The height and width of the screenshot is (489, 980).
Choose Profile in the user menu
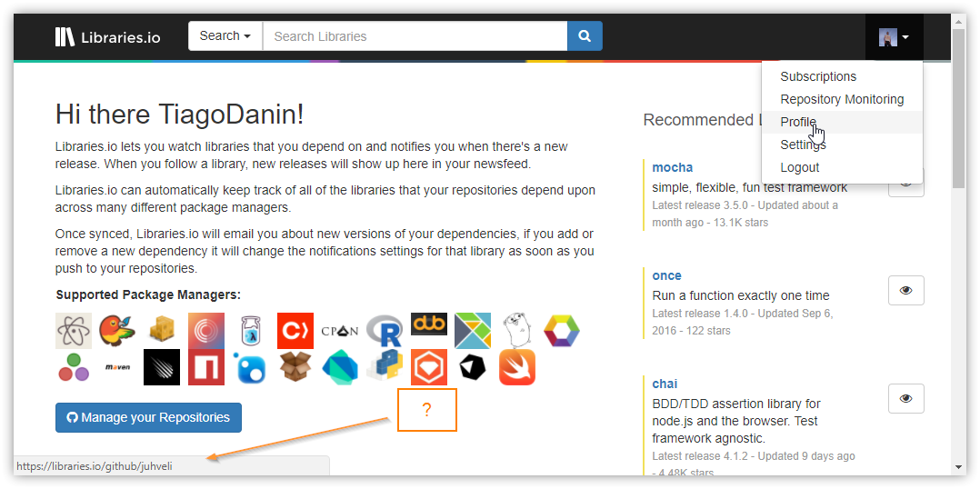click(842, 122)
